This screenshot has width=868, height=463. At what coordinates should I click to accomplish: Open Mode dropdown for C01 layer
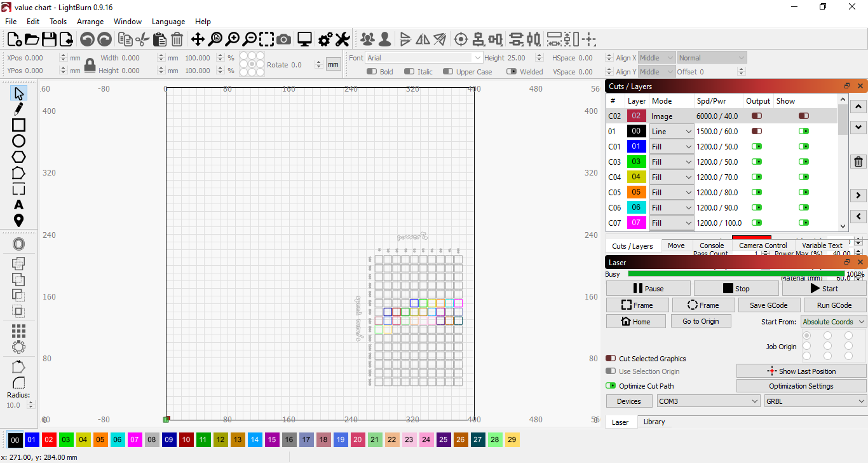click(x=671, y=147)
